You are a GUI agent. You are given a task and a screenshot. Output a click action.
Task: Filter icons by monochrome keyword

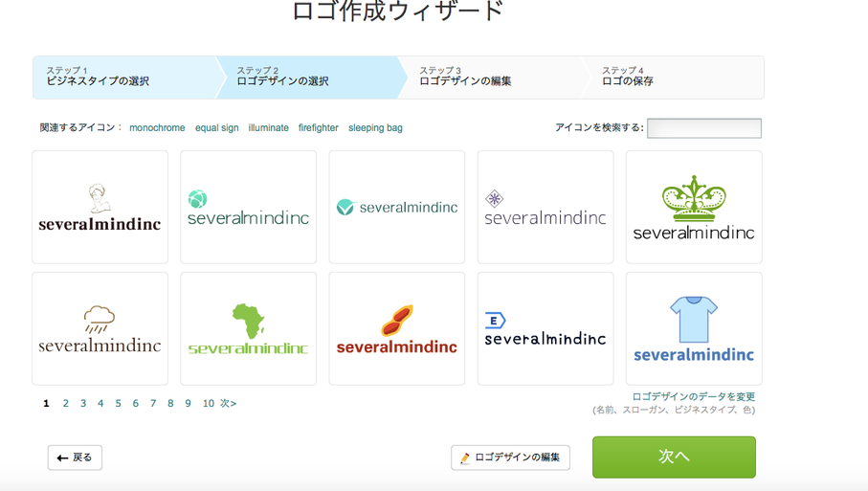coord(157,128)
